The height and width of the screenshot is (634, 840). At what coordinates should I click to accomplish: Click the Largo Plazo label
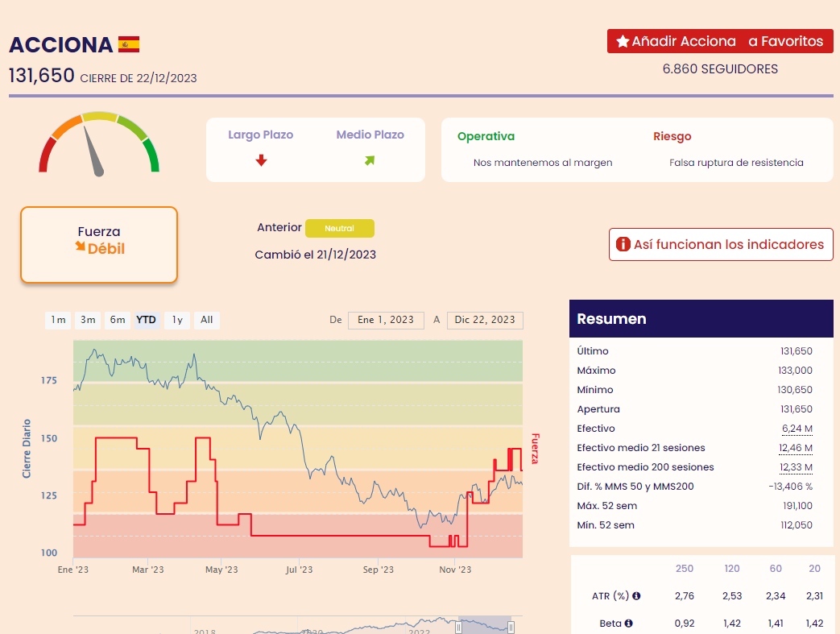tap(261, 135)
